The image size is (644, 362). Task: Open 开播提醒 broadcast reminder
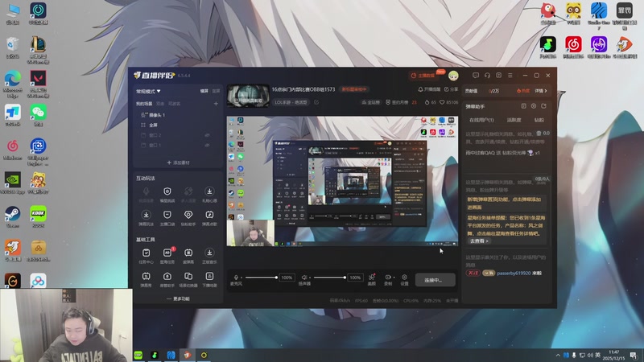click(429, 89)
